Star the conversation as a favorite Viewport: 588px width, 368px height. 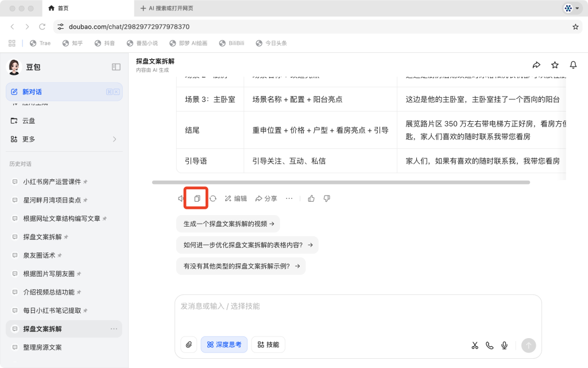(x=555, y=65)
